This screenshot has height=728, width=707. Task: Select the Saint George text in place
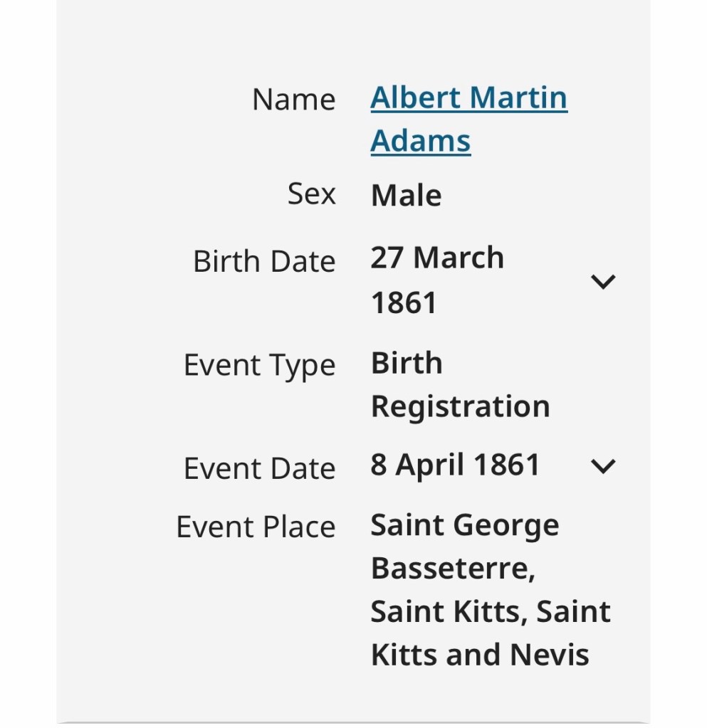click(x=464, y=526)
